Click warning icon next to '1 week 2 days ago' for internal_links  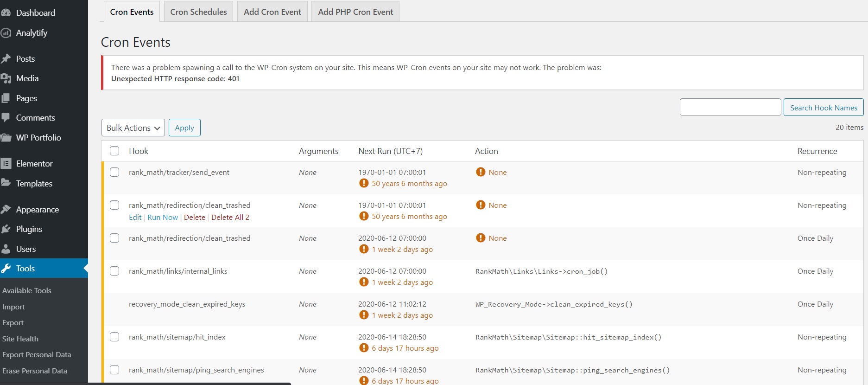pyautogui.click(x=364, y=282)
